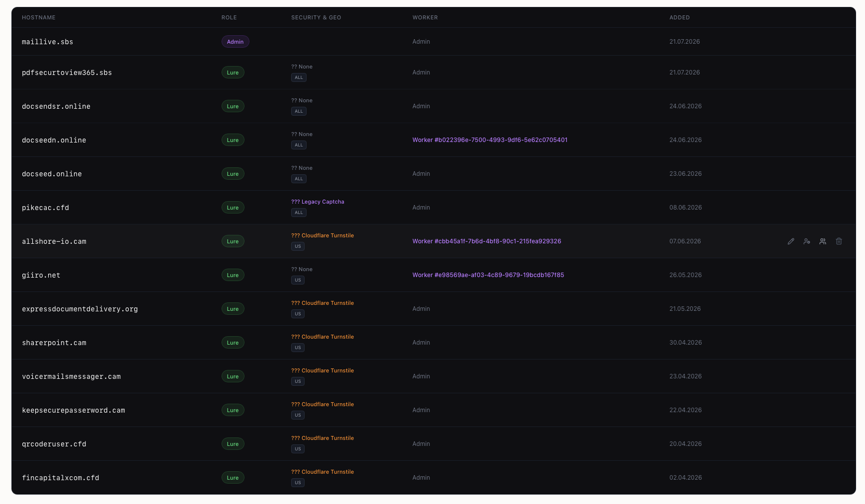Click the SECURITY & GEO column header

(316, 17)
